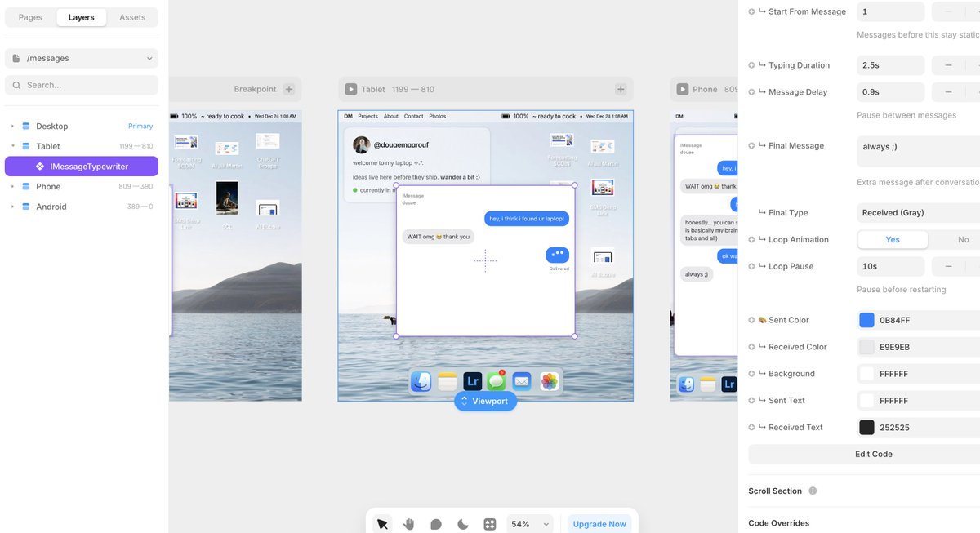The width and height of the screenshot is (980, 533).
Task: Select the Desktop breakpoint layer row
Action: 82,127
